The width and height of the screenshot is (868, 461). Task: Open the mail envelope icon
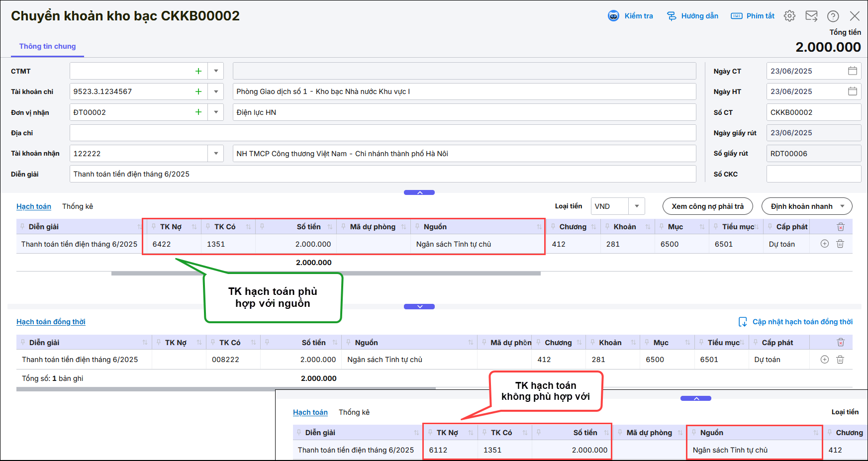811,16
